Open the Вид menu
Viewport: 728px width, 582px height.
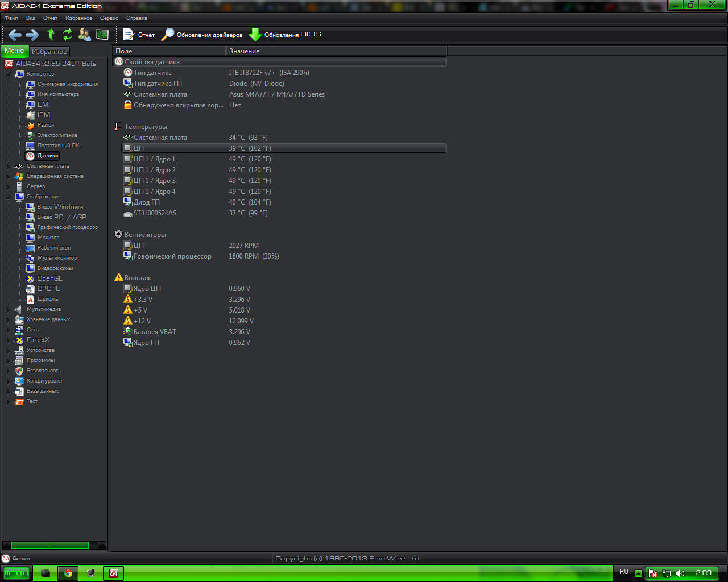coord(31,18)
